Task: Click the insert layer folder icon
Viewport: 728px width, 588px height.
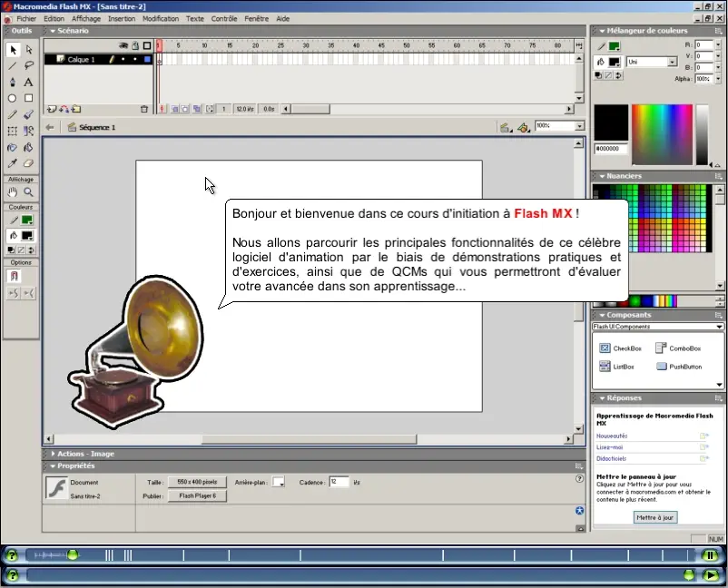Action: tap(76, 109)
